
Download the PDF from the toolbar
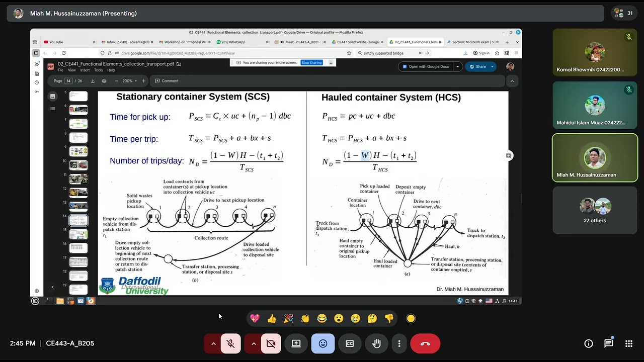(x=93, y=81)
